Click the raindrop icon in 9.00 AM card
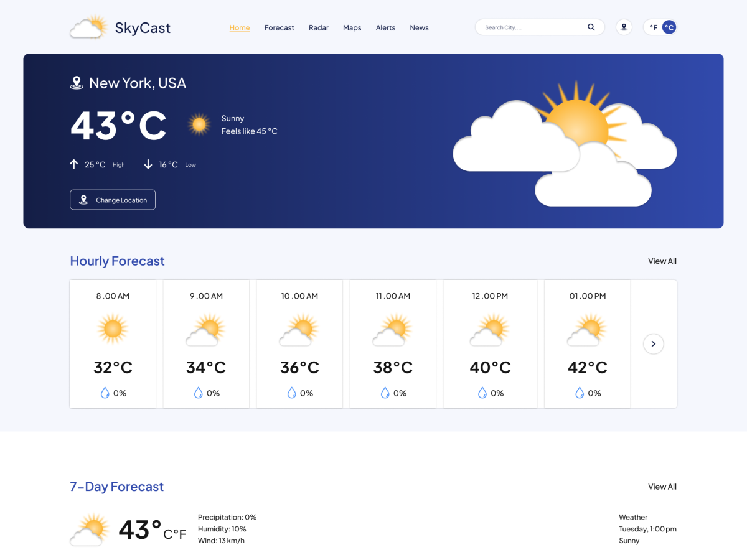This screenshot has width=747, height=560. coord(199,393)
